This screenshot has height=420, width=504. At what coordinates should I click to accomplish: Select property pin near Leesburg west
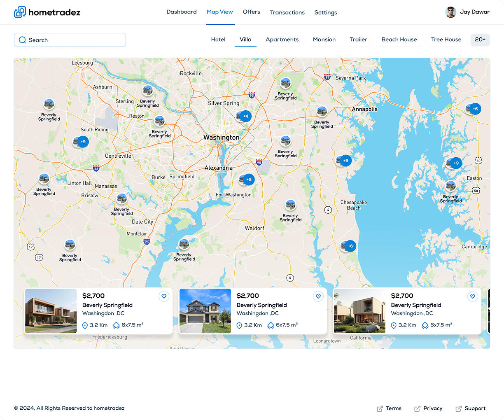click(49, 104)
